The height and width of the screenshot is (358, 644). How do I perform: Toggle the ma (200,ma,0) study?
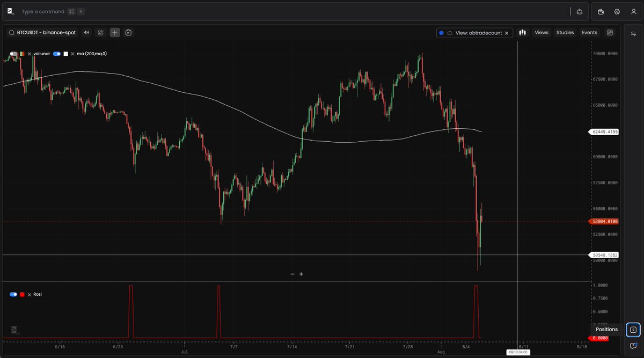pyautogui.click(x=57, y=54)
